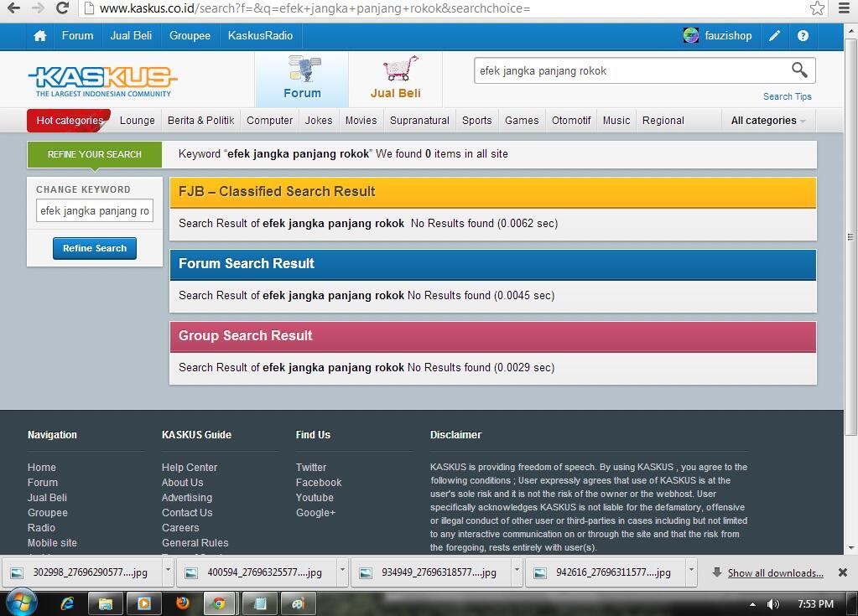
Task: Open the Jokes category
Action: [319, 121]
